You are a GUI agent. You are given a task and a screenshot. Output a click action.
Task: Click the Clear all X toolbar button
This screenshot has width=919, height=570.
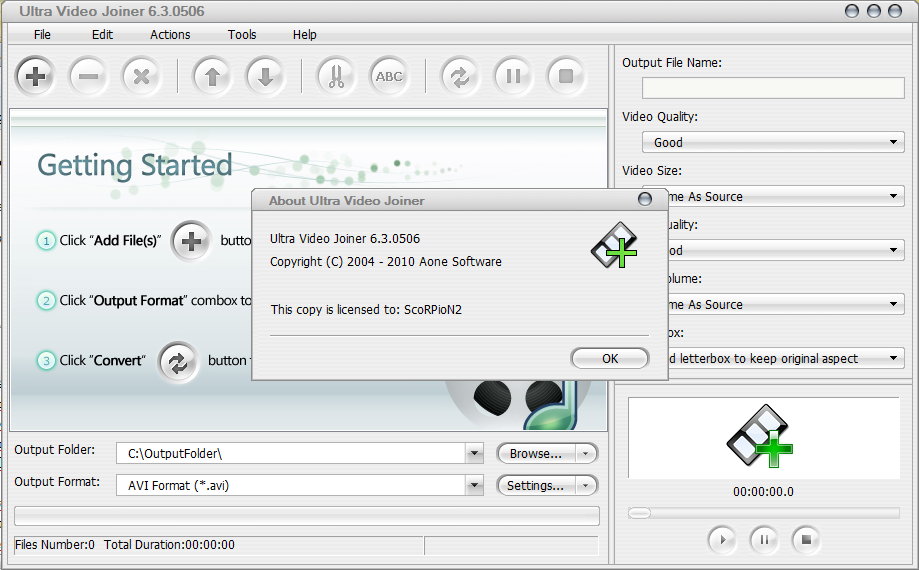point(141,76)
